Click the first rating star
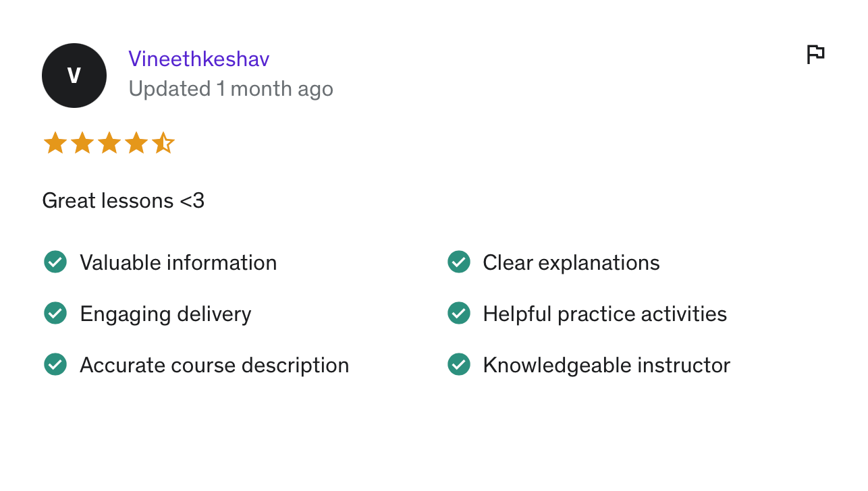The height and width of the screenshot is (491, 868). 55,143
